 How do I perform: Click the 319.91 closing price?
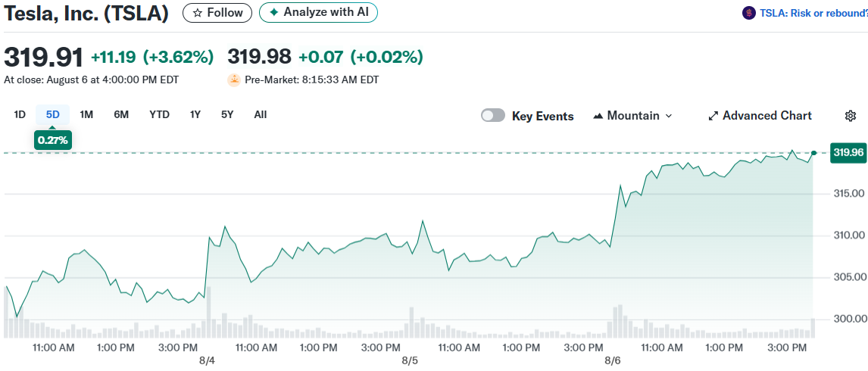pos(44,57)
